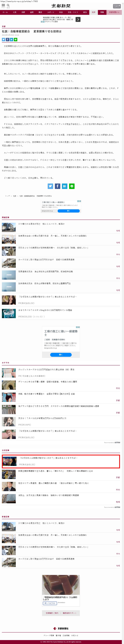This screenshot has width=124, height=644.
Task: Click the arrow button on top ad banner
Action: tap(78, 19)
